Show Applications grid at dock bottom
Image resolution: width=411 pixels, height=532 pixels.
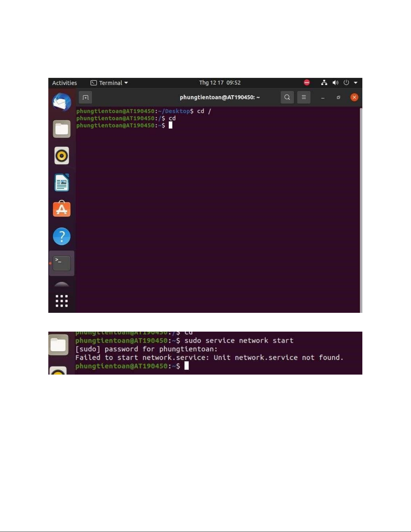coord(62,301)
